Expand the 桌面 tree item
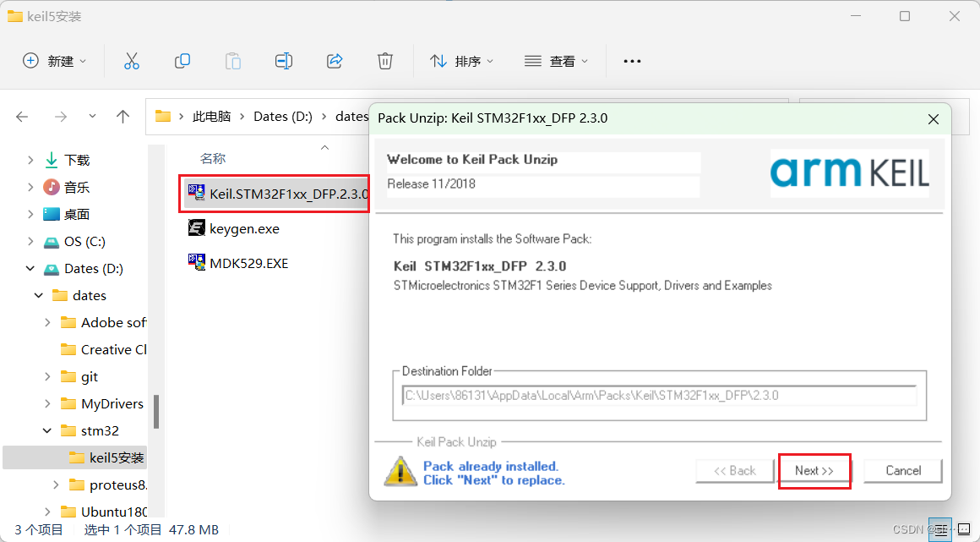This screenshot has width=980, height=542. (x=30, y=214)
